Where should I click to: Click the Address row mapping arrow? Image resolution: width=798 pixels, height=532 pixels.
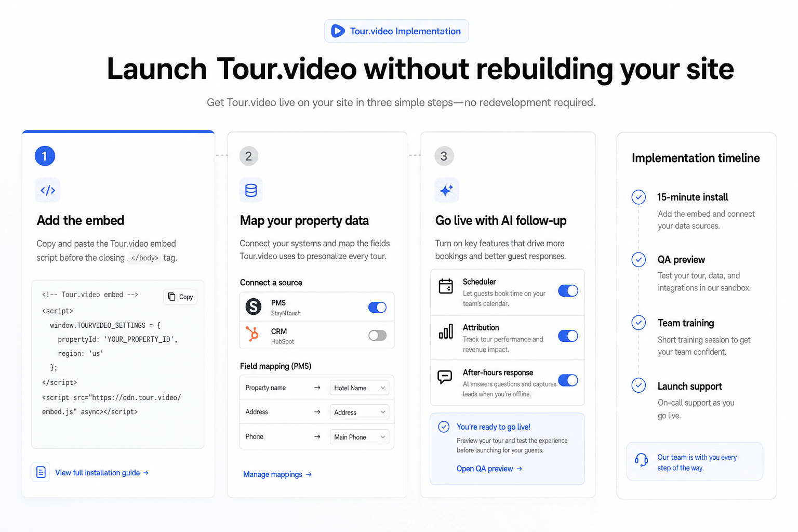coord(317,412)
